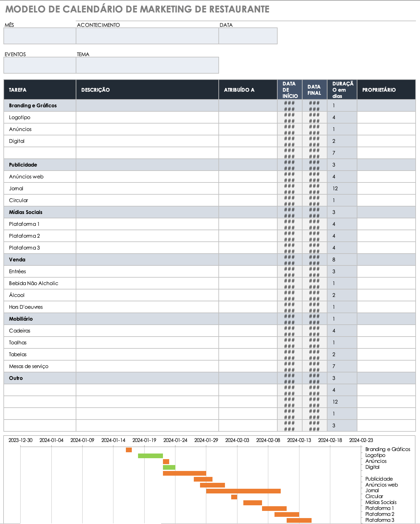The width and height of the screenshot is (420, 524).
Task: Click the Tabelas task cell
Action: (x=40, y=354)
